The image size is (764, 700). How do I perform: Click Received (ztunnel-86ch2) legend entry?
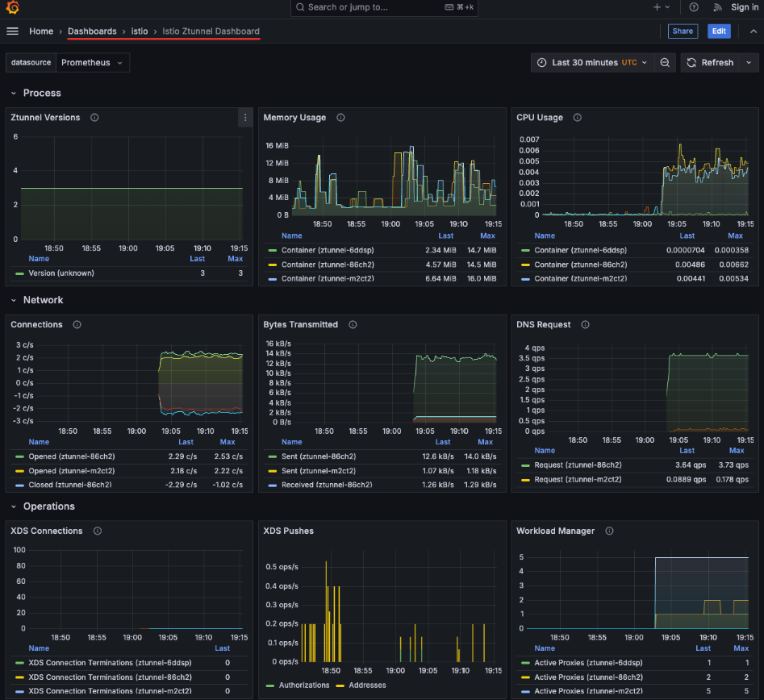tap(327, 485)
